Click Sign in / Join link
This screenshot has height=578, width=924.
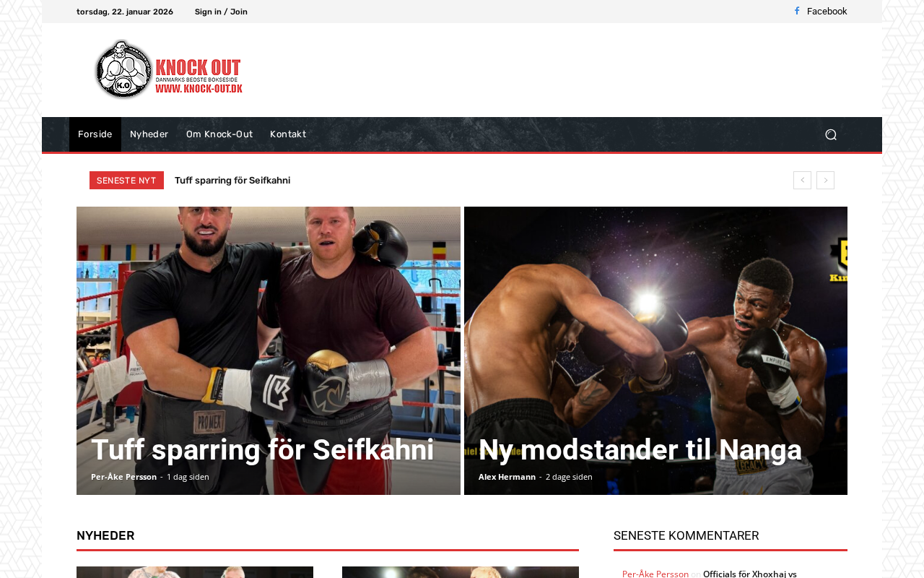coord(221,12)
